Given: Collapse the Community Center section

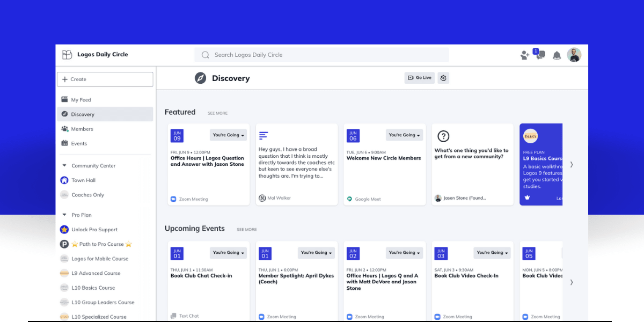Looking at the screenshot, I should (x=64, y=166).
